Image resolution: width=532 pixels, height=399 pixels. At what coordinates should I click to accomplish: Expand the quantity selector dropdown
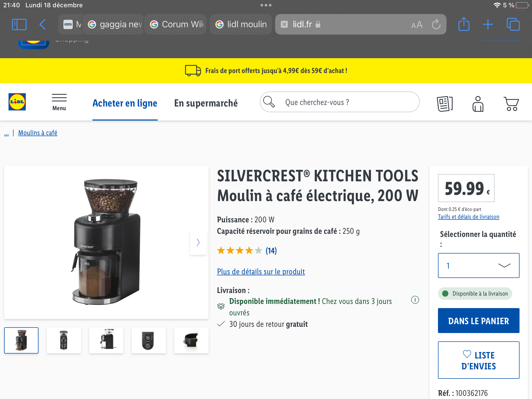click(x=478, y=265)
